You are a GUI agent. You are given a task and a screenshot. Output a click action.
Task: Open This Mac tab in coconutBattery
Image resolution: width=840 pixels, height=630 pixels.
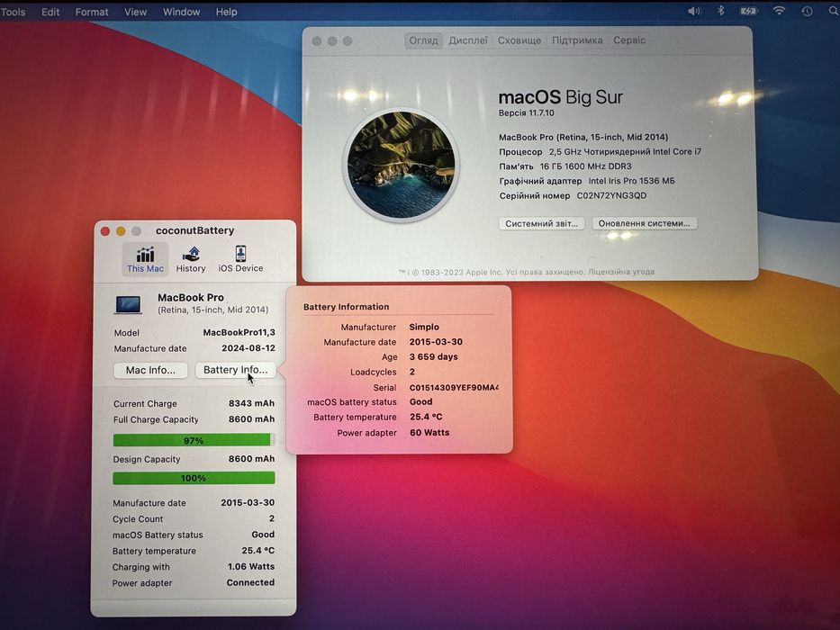[145, 260]
